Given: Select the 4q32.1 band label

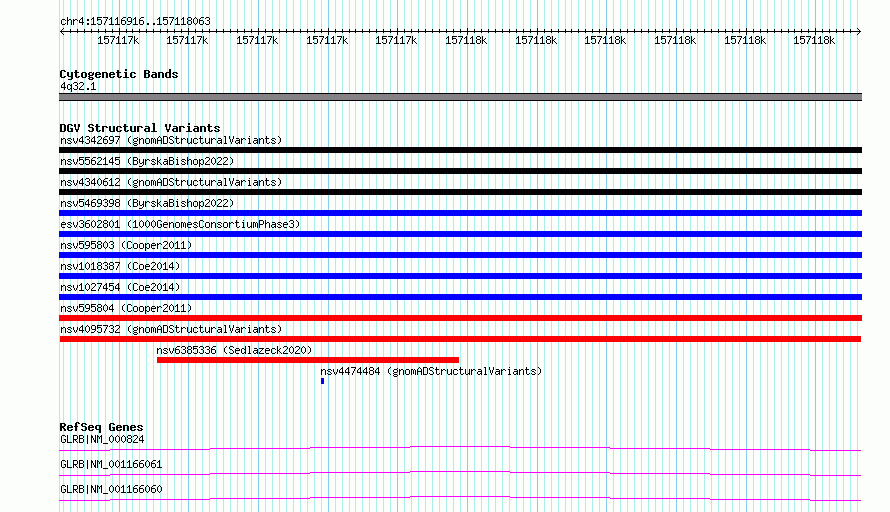Looking at the screenshot, I should click(x=78, y=87).
